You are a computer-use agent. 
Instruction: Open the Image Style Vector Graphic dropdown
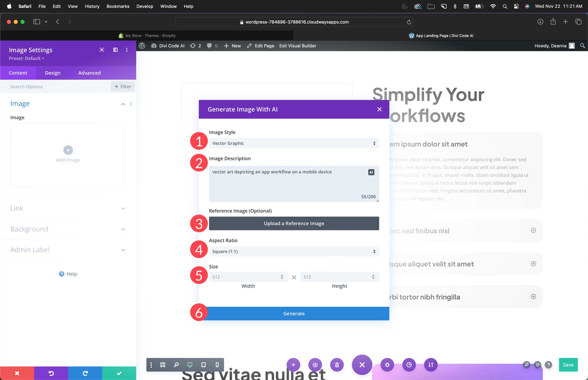click(294, 143)
